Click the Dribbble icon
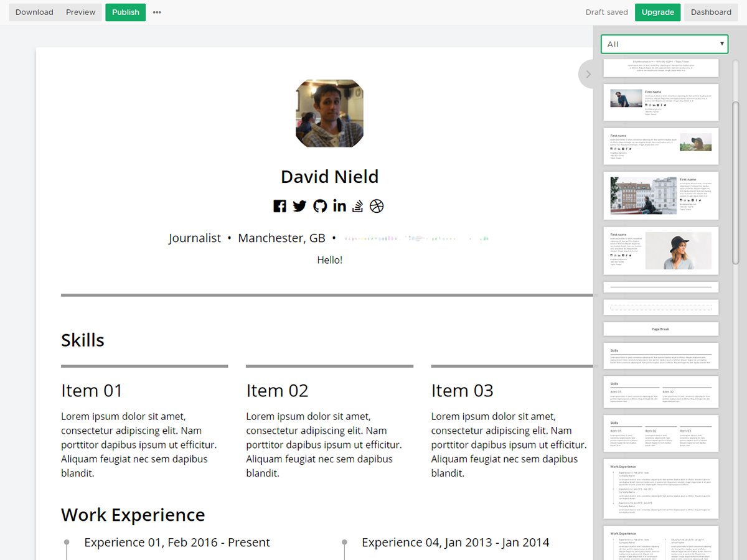This screenshot has height=560, width=747. click(377, 206)
